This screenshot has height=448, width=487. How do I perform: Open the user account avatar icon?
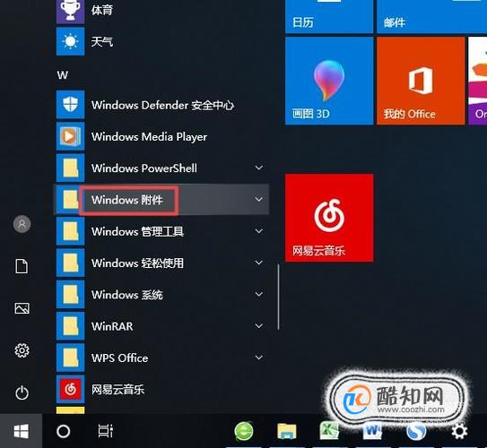22,224
